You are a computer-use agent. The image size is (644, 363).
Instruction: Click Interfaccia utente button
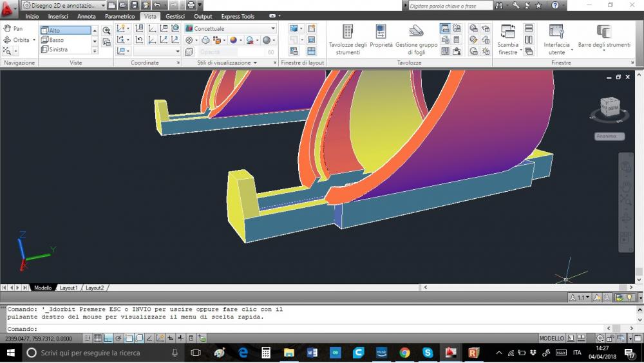point(556,39)
